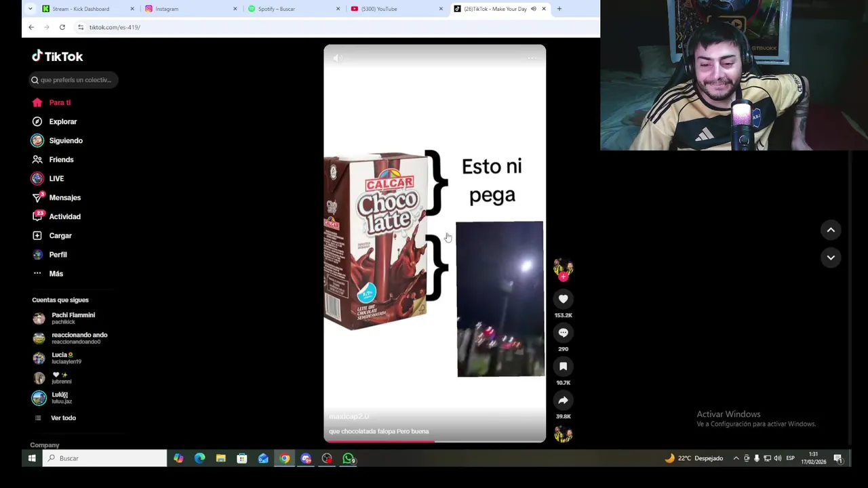Screen dimensions: 868x488
Task: Close the Spotify browser tab
Action: click(x=338, y=9)
